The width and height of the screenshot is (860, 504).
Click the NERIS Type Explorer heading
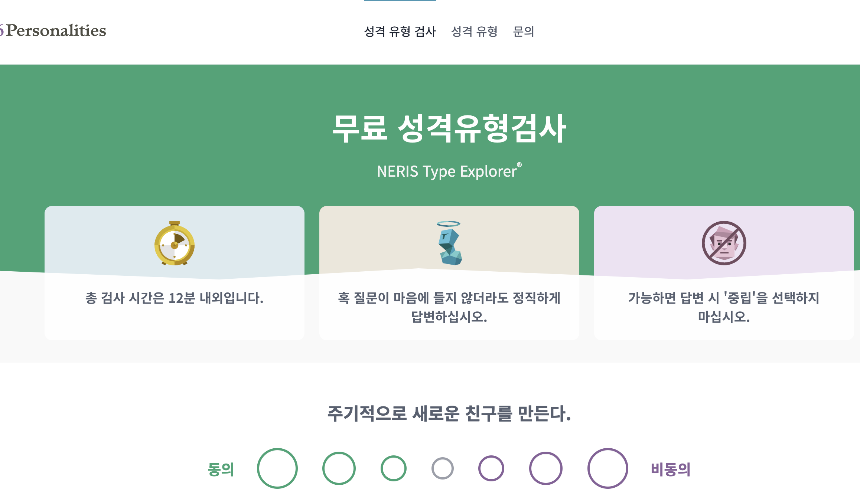448,171
